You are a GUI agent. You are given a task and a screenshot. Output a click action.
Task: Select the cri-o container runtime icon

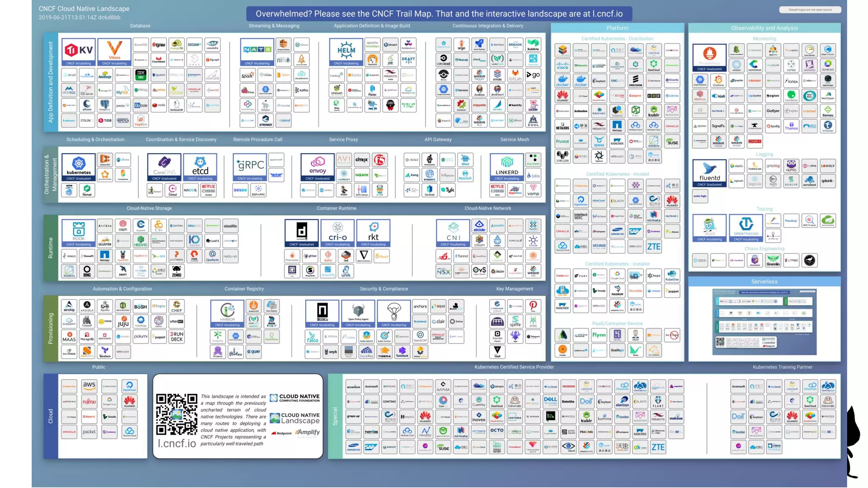pyautogui.click(x=337, y=233)
